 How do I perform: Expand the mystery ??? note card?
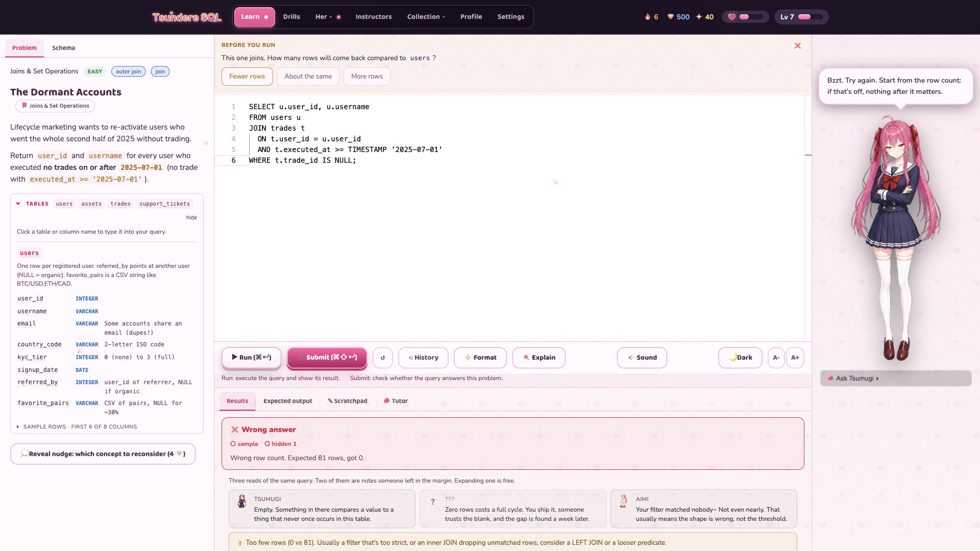(513, 509)
